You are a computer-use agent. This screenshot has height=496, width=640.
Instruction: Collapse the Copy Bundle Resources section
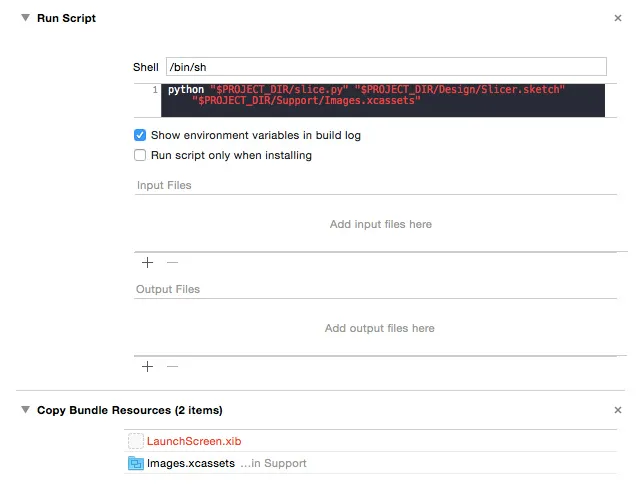click(24, 410)
